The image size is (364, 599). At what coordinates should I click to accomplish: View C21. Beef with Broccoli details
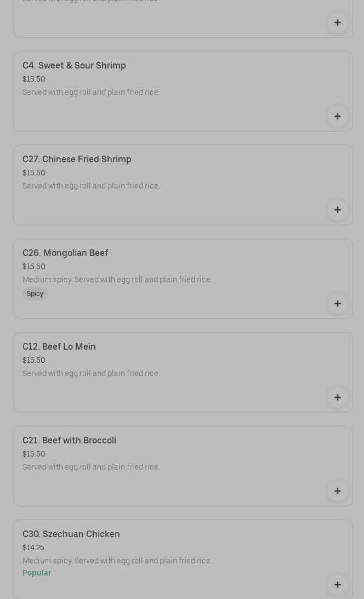[69, 441]
